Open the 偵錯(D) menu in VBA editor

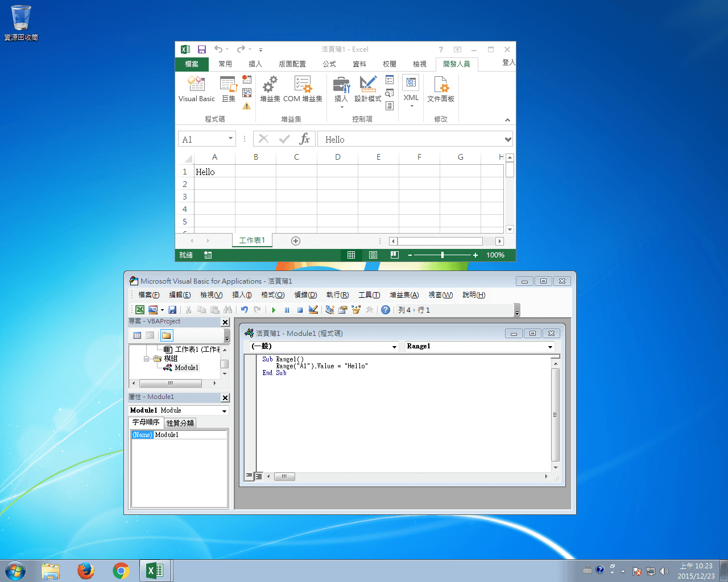305,294
